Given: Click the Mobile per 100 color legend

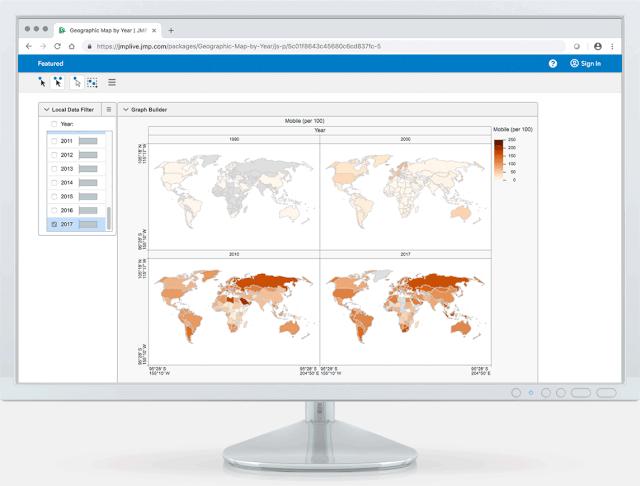Looking at the screenshot, I should (505, 160).
